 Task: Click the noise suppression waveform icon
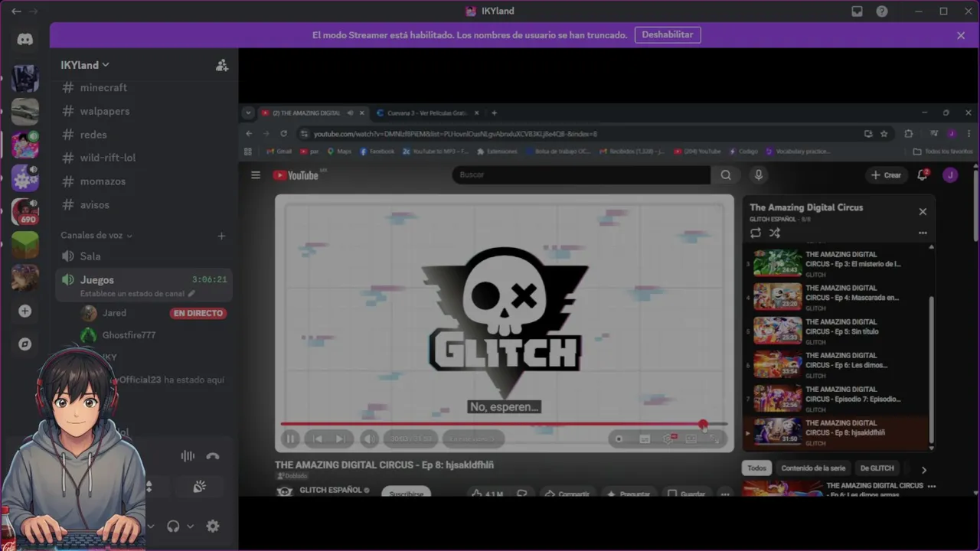tap(188, 456)
